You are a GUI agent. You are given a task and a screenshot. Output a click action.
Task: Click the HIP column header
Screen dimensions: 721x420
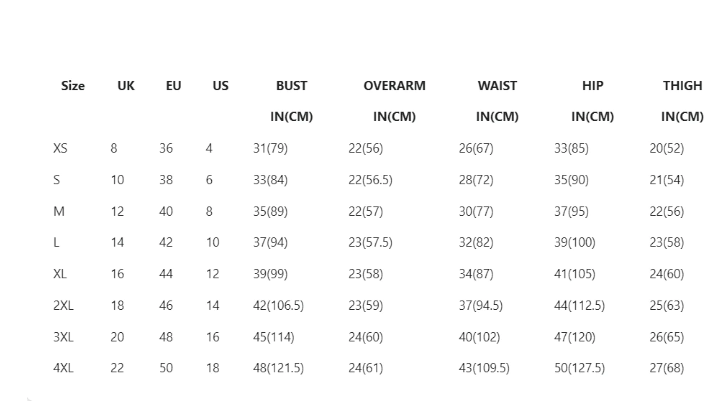[x=592, y=86]
